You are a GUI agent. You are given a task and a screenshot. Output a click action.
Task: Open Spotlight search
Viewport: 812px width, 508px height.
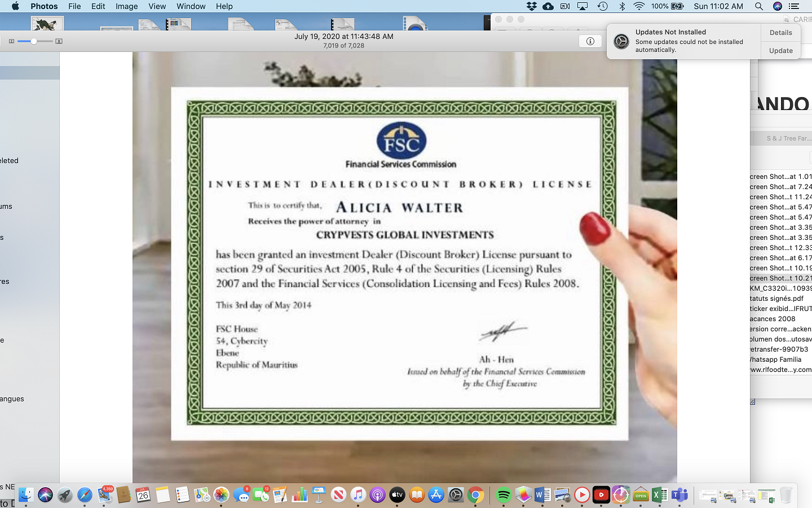click(759, 6)
